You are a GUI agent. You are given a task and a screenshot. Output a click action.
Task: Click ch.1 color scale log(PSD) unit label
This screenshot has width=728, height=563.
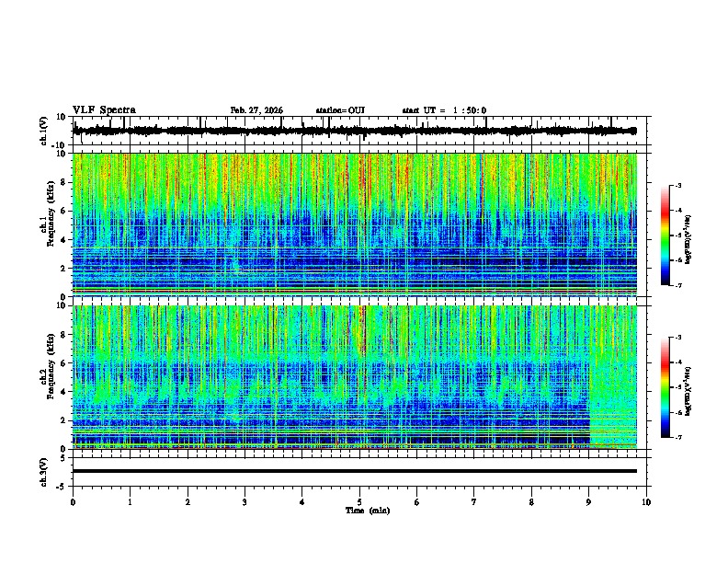pyautogui.click(x=688, y=240)
